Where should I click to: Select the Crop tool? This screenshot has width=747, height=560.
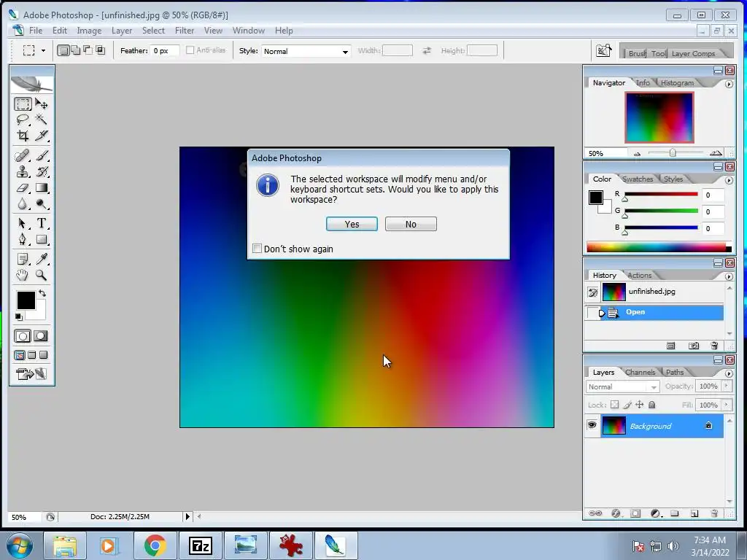click(x=23, y=136)
